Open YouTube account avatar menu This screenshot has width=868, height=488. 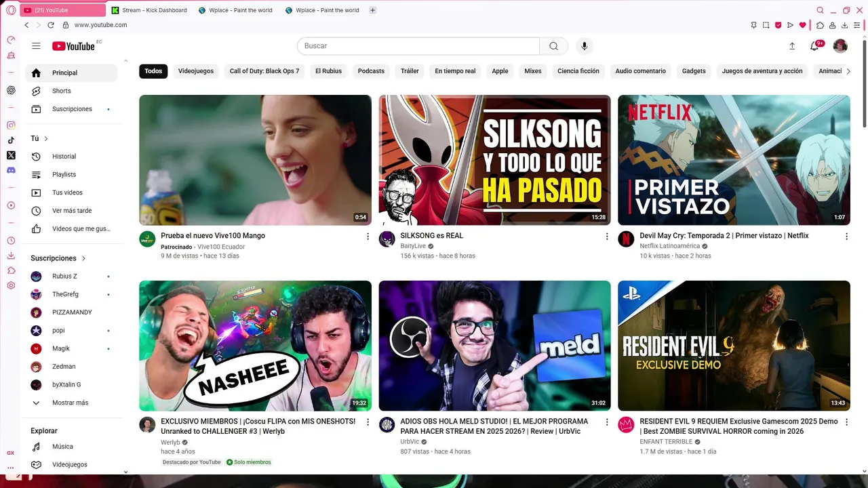pos(840,45)
